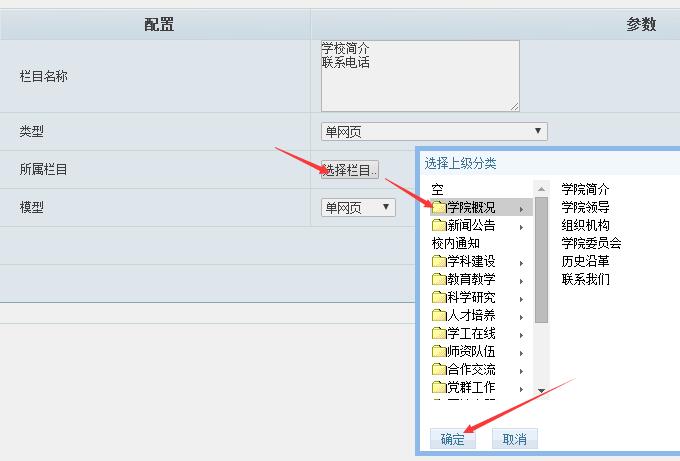Viewport: 680px width, 461px height.
Task: Click the 参数 column header
Action: click(641, 24)
